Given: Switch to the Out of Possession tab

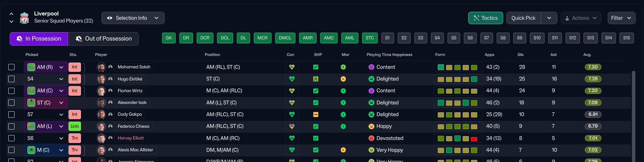Looking at the screenshot, I should 104,39.
